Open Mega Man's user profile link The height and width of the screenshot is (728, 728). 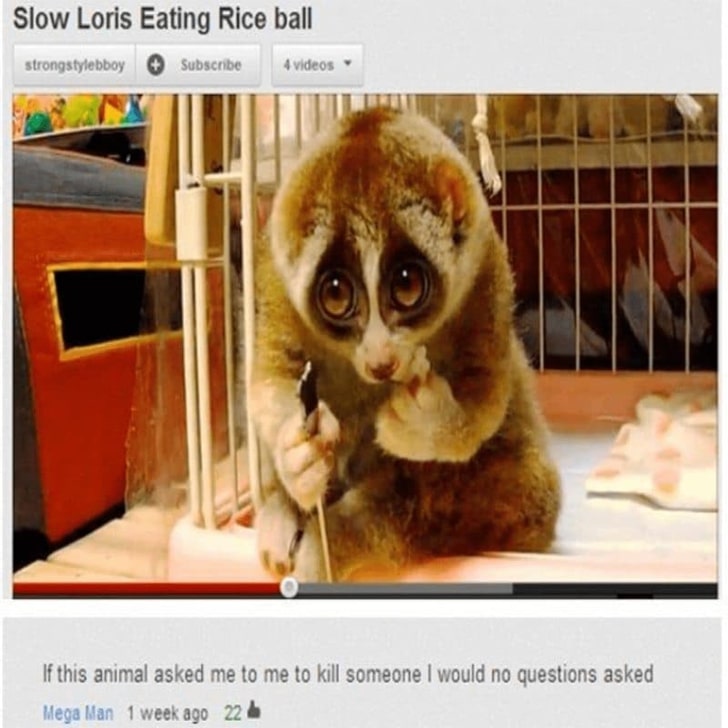coord(78,713)
